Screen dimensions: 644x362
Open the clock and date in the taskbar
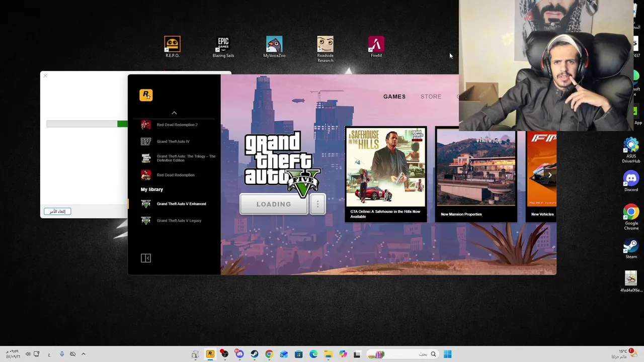point(13,353)
